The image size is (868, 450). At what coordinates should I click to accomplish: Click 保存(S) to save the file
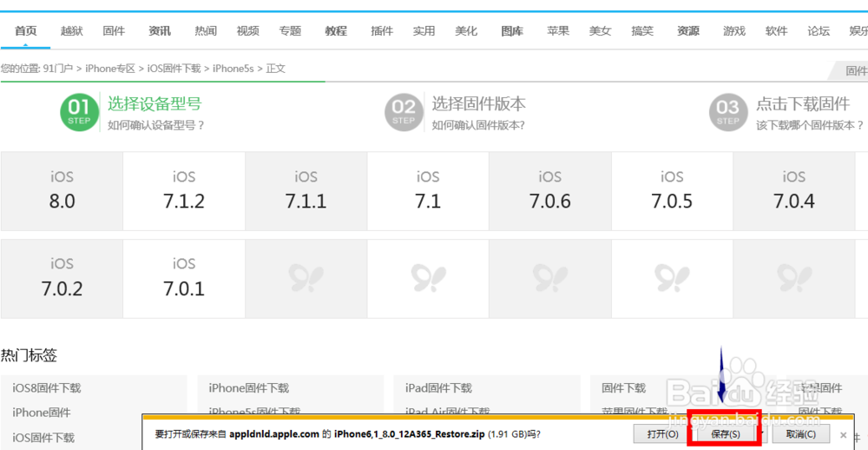725,434
